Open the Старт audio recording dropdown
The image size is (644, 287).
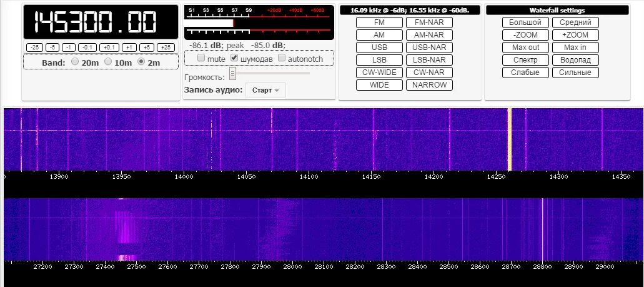click(265, 90)
